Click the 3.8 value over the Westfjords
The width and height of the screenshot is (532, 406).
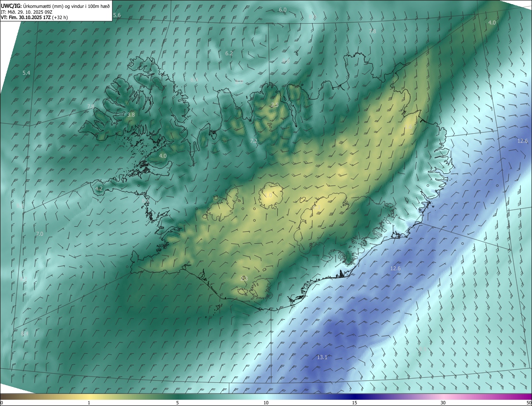131,115
